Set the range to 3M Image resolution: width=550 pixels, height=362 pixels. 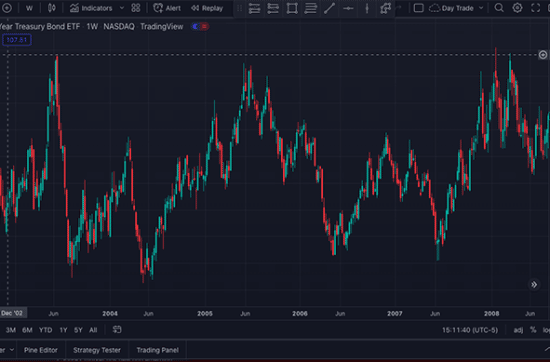pyautogui.click(x=11, y=330)
